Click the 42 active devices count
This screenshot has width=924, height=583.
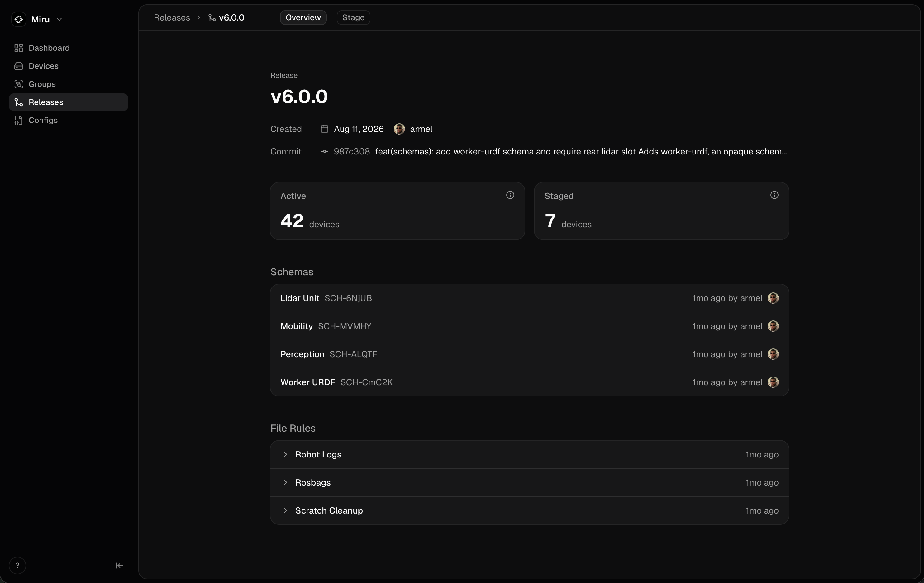(x=292, y=221)
